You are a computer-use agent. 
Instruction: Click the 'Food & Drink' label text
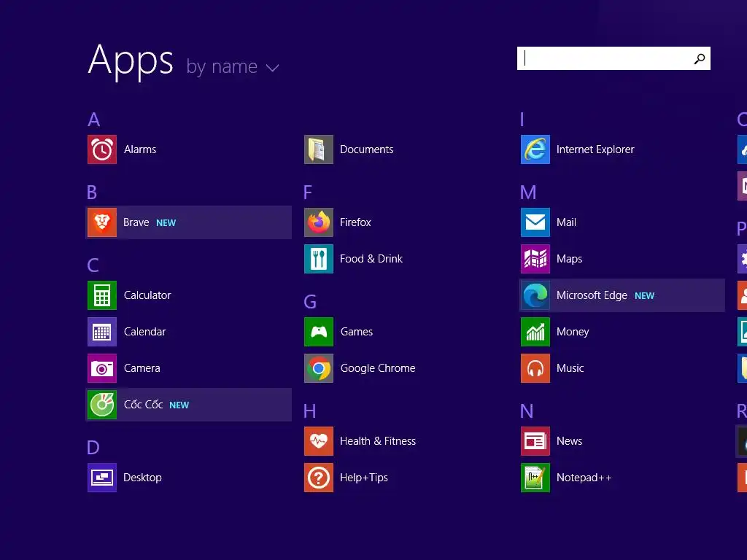371,259
